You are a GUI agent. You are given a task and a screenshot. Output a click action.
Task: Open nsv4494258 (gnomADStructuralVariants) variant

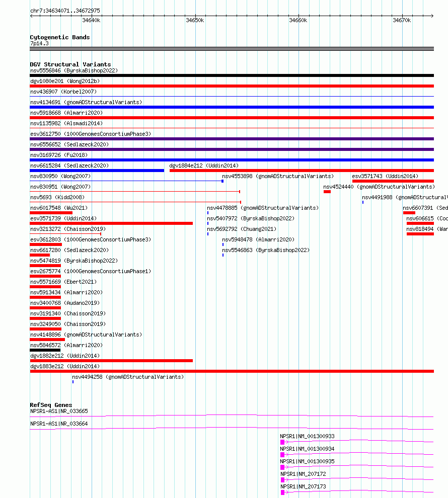click(x=128, y=377)
